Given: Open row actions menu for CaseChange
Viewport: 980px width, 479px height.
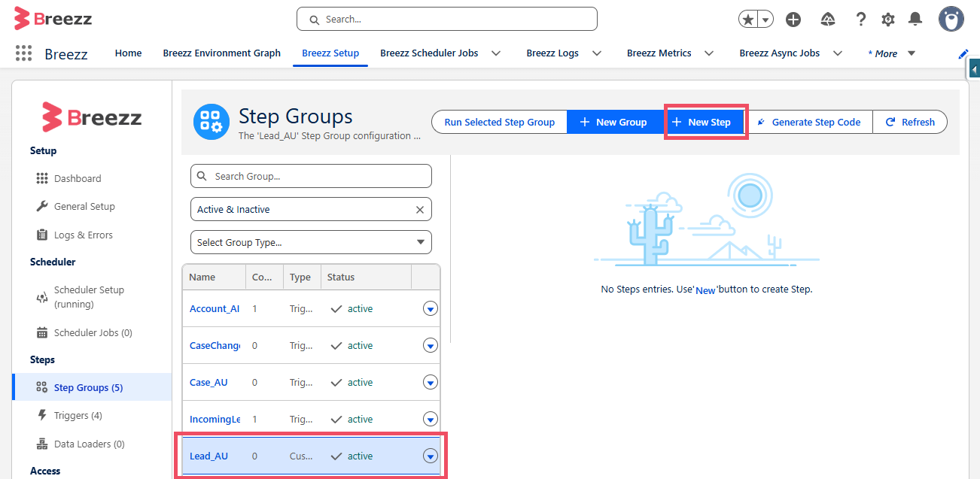Looking at the screenshot, I should click(x=430, y=346).
